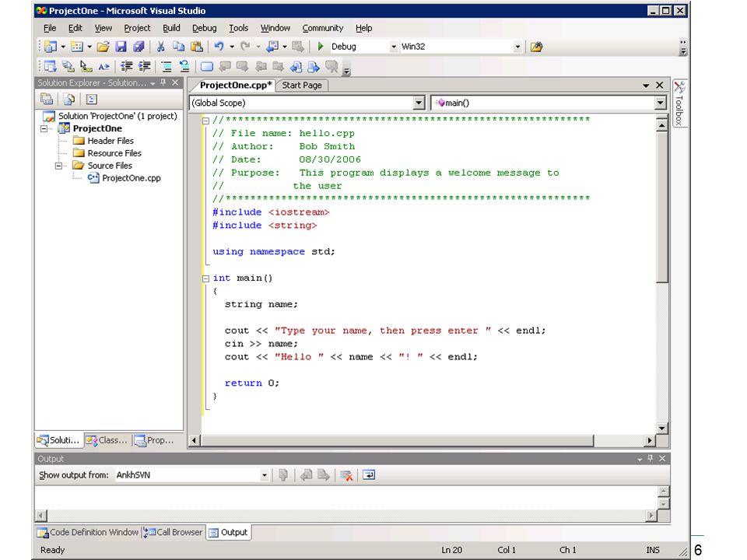Click the #include <iostream> line
This screenshot has width=747, height=560.
tap(271, 212)
